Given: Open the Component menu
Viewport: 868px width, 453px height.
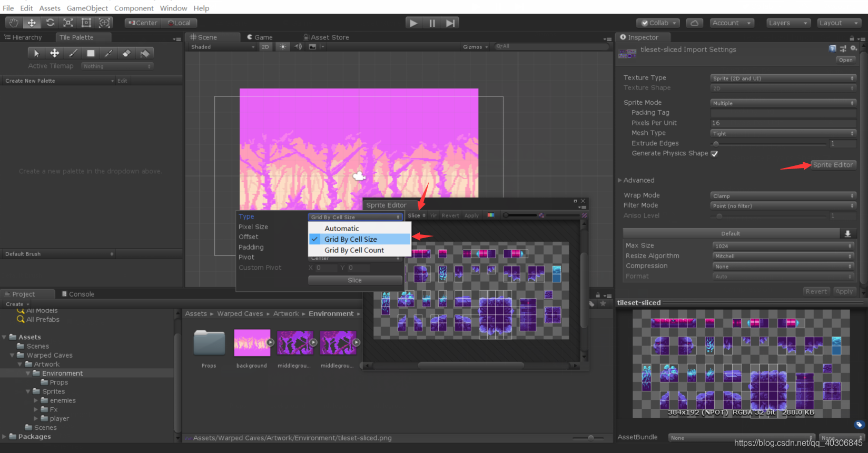Looking at the screenshot, I should [x=134, y=8].
